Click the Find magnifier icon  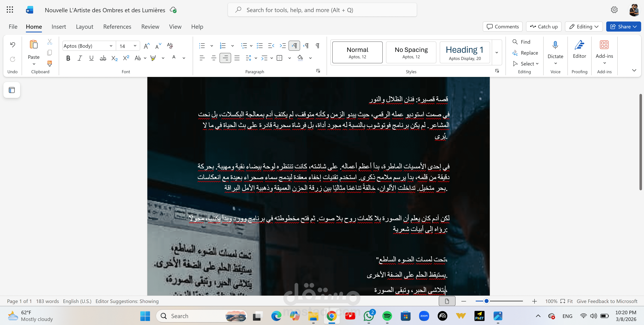[x=515, y=42]
